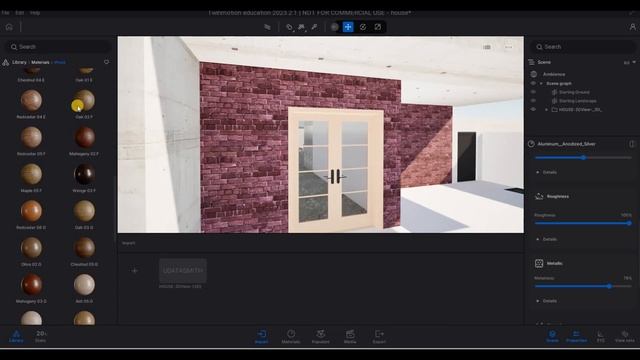
Task: Switch to the Stats tab at bottom left
Action: tap(40, 337)
